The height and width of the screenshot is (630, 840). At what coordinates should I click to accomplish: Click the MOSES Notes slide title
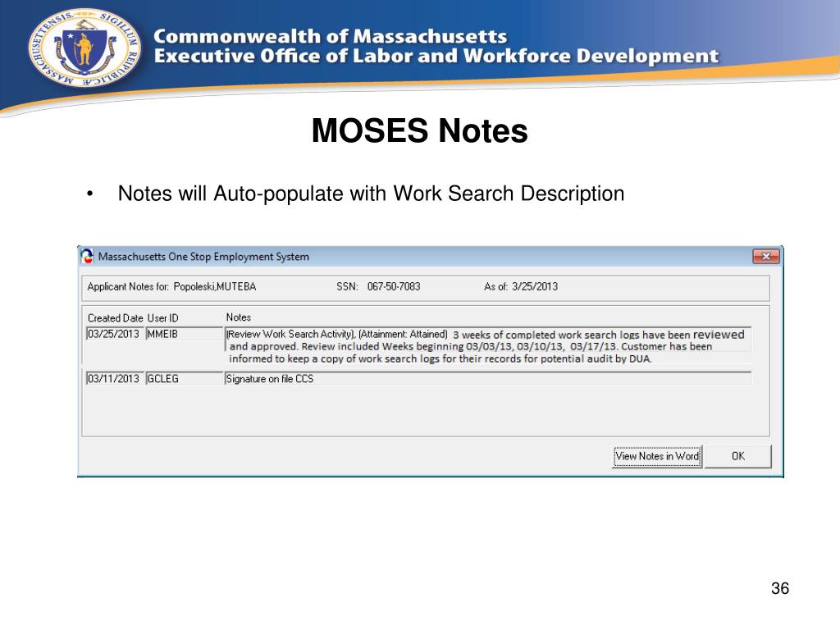point(419,130)
